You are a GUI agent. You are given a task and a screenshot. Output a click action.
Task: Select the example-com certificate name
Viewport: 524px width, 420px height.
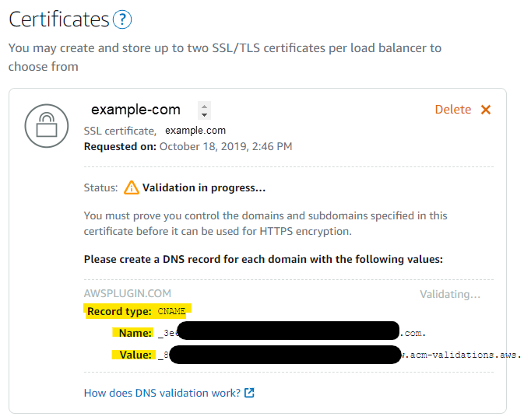135,110
